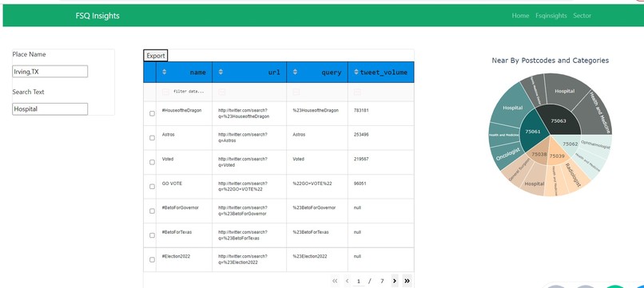Click Place Name field with Irving,TX

[x=50, y=71]
